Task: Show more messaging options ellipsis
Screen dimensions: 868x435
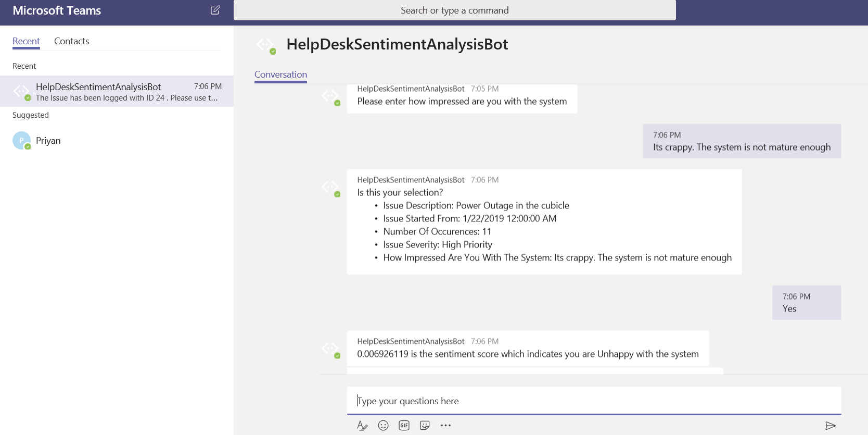Action: click(x=445, y=426)
